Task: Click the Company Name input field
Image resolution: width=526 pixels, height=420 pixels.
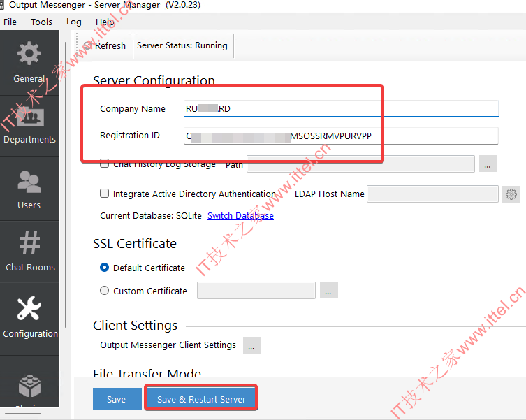Action: 341,108
